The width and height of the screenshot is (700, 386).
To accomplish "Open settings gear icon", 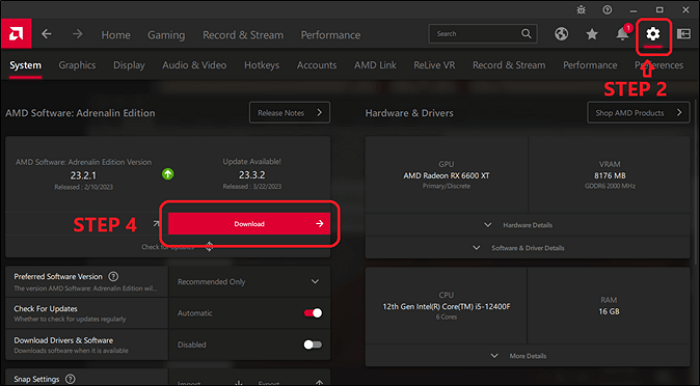I will 653,33.
